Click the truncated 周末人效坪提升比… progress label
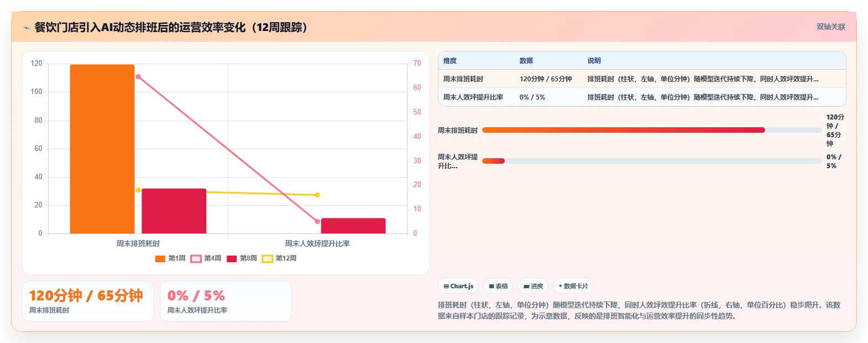 pos(458,161)
